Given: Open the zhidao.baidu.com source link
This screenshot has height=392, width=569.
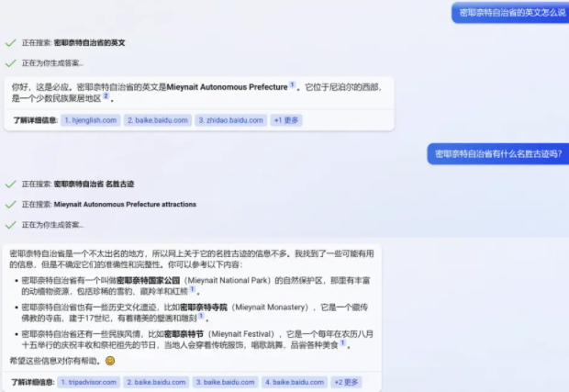Looking at the screenshot, I should point(230,120).
